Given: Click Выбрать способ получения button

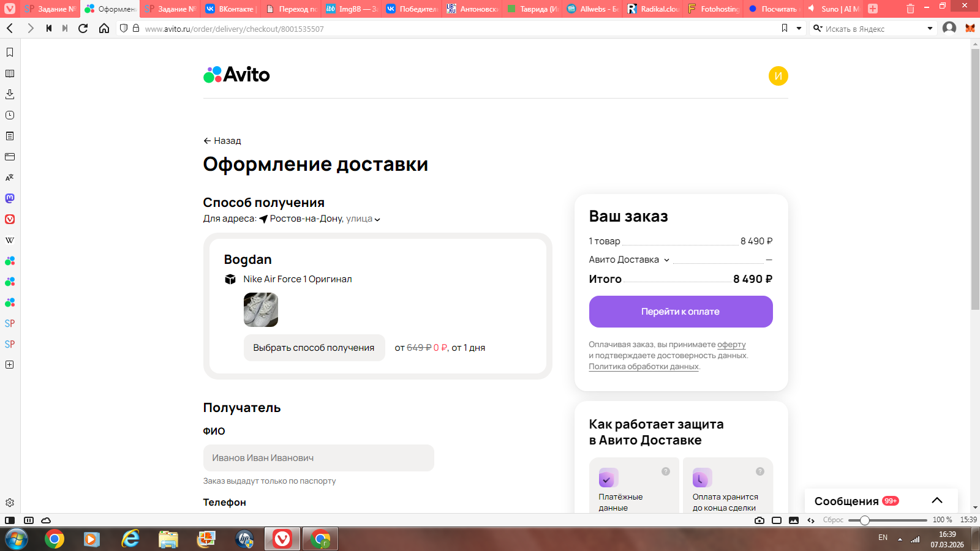Looking at the screenshot, I should (x=314, y=348).
